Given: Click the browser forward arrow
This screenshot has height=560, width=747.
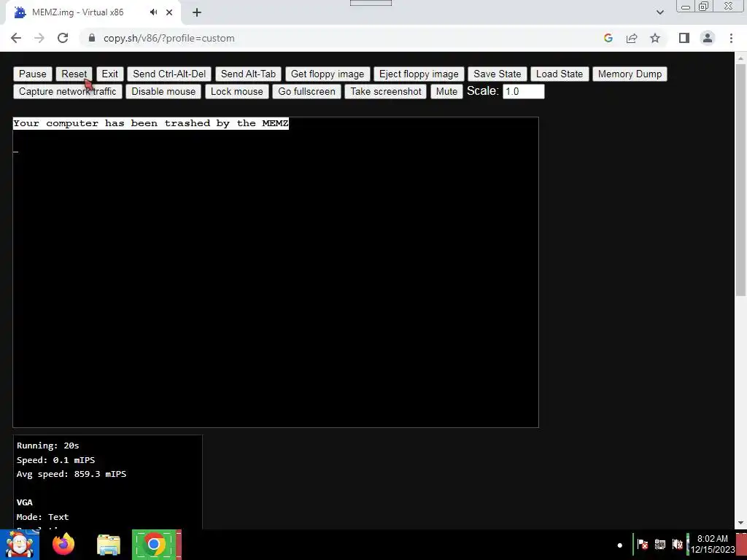Looking at the screenshot, I should pos(39,38).
